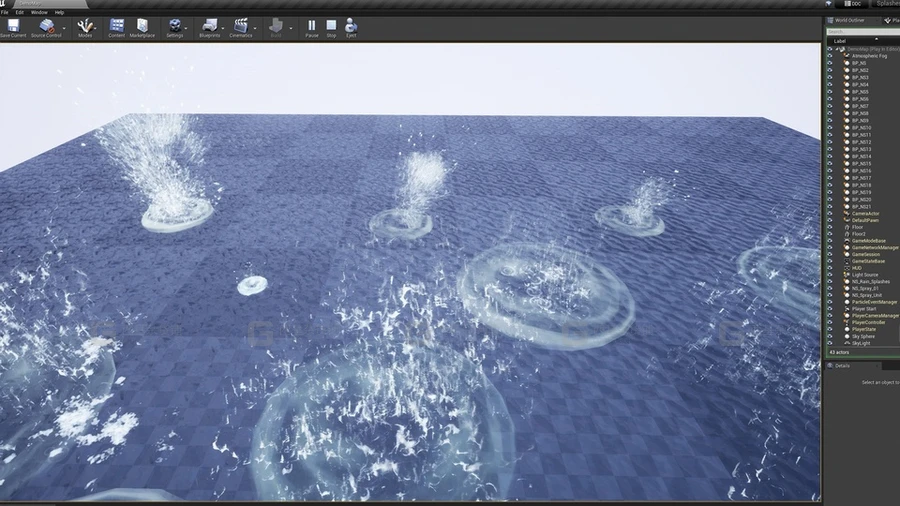This screenshot has width=900, height=506.
Task: Click the Eject icon in toolbar
Action: pos(351,26)
